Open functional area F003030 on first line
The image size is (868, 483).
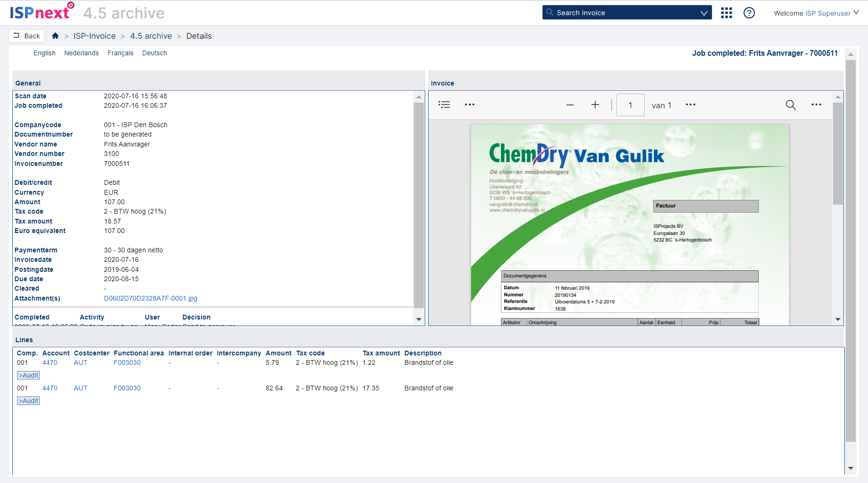point(127,362)
